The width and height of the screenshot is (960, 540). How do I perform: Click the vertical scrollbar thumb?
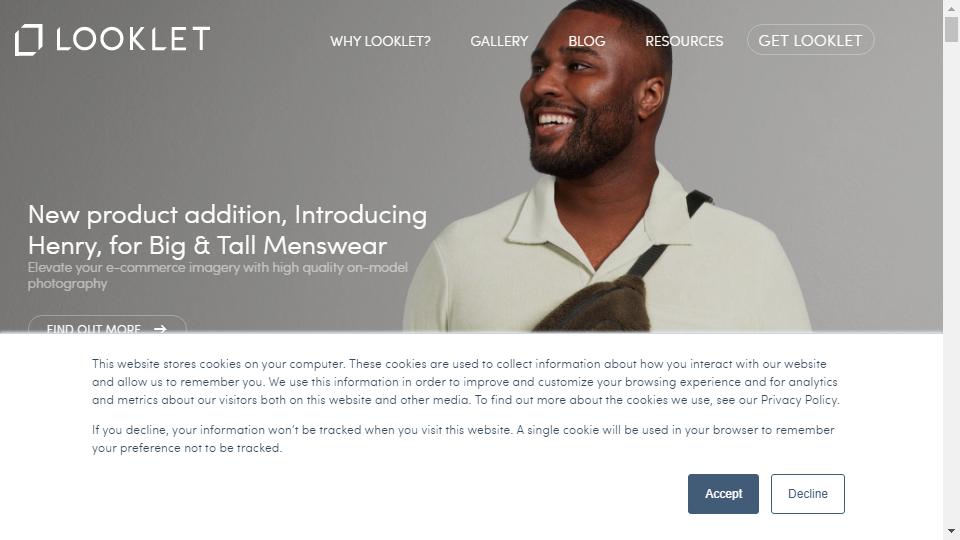(x=951, y=29)
